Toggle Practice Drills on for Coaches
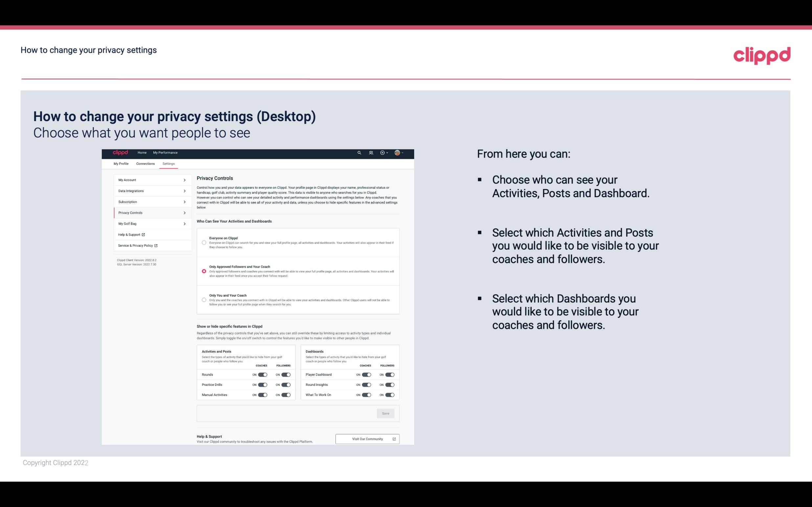 (x=263, y=385)
